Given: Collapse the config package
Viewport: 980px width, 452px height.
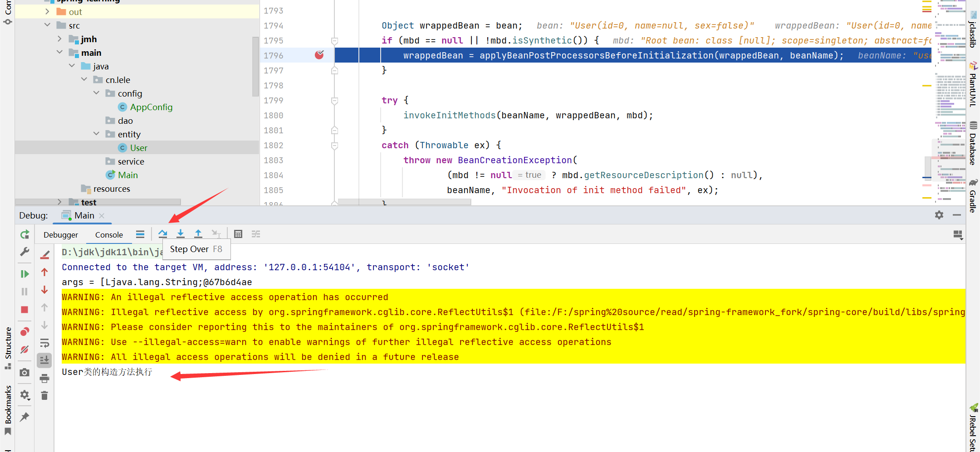Looking at the screenshot, I should point(96,93).
